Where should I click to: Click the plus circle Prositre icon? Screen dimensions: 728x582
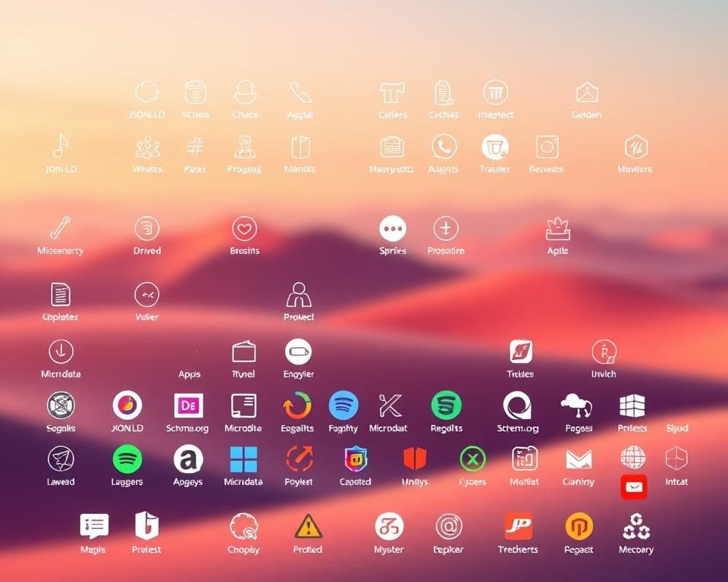pyautogui.click(x=446, y=228)
